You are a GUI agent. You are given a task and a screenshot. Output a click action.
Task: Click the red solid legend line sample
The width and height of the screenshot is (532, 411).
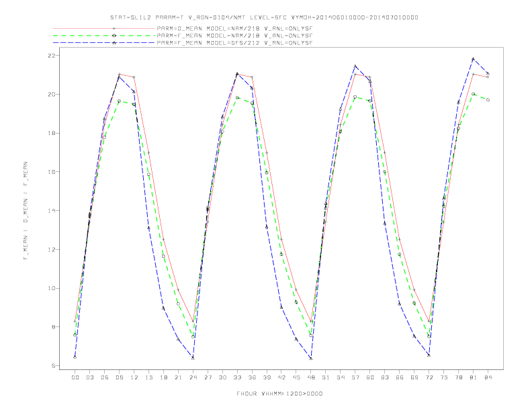104,28
